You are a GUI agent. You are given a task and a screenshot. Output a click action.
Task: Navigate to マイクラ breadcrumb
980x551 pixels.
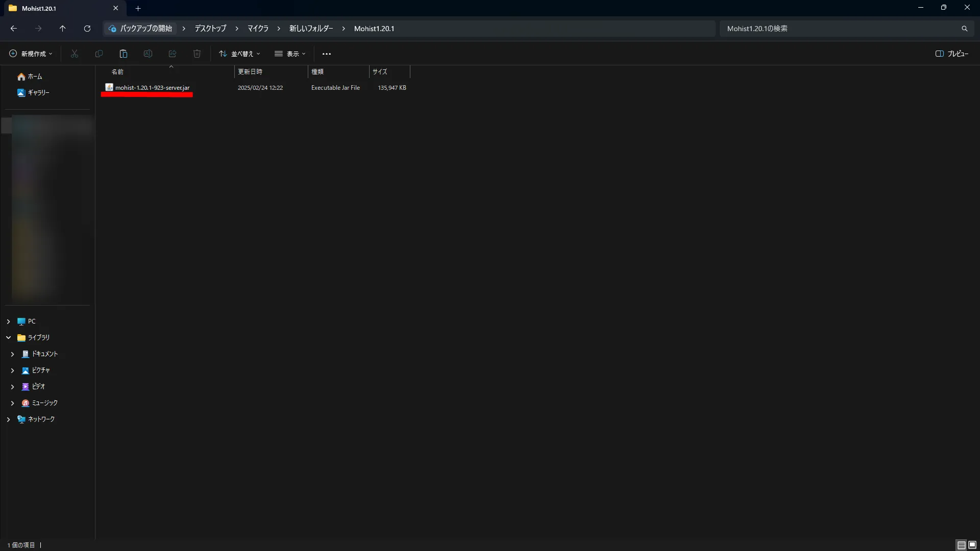click(258, 29)
